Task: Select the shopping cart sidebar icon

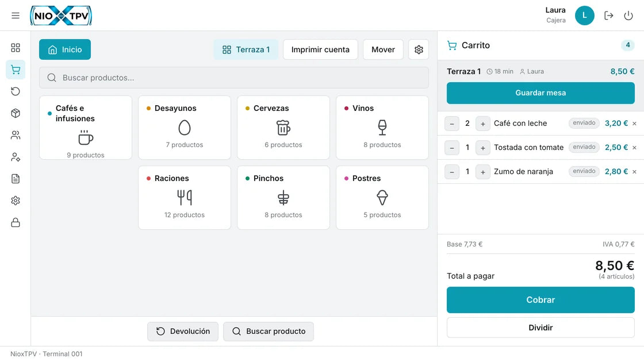Action: point(15,70)
